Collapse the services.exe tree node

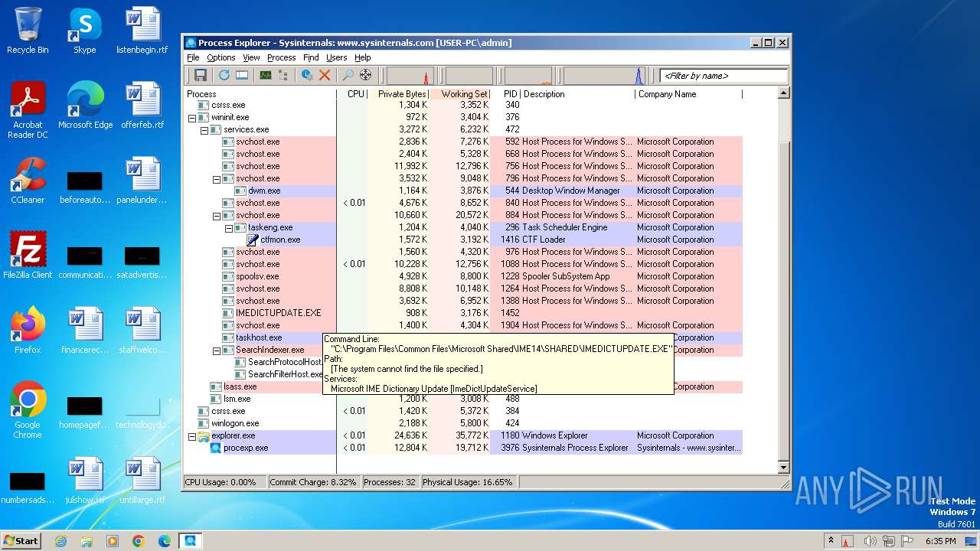204,130
